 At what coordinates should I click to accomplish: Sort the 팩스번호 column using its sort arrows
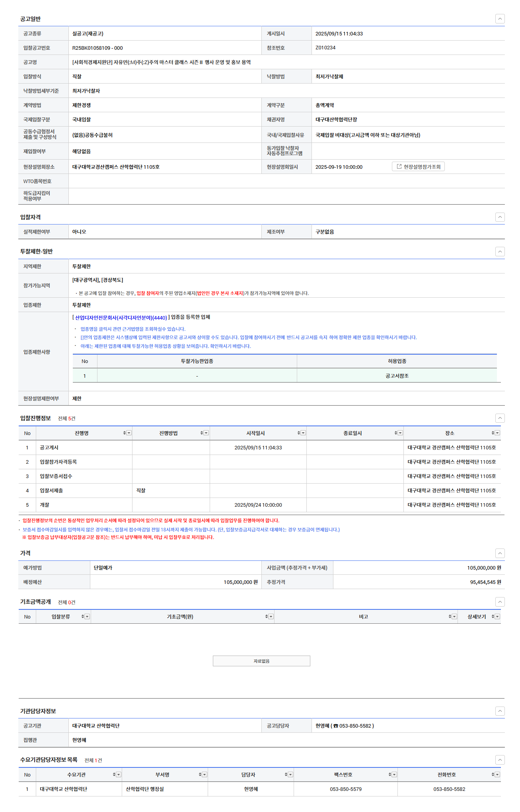click(x=390, y=775)
